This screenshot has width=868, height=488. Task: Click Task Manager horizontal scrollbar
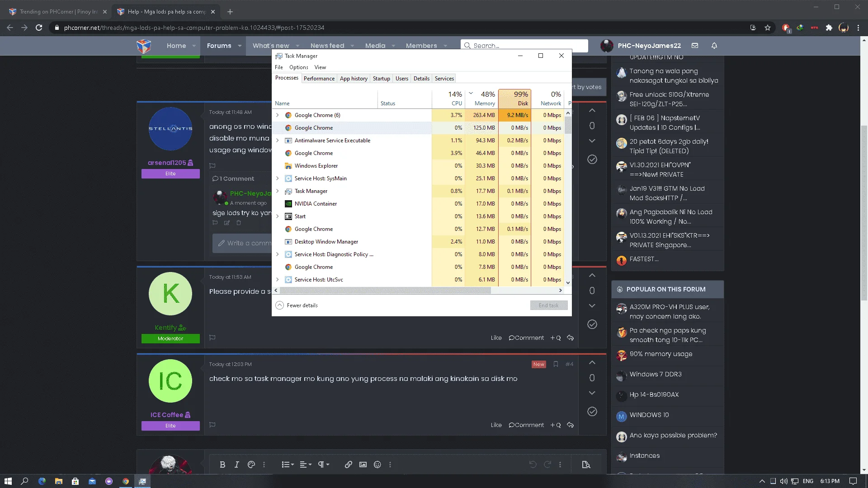point(385,291)
